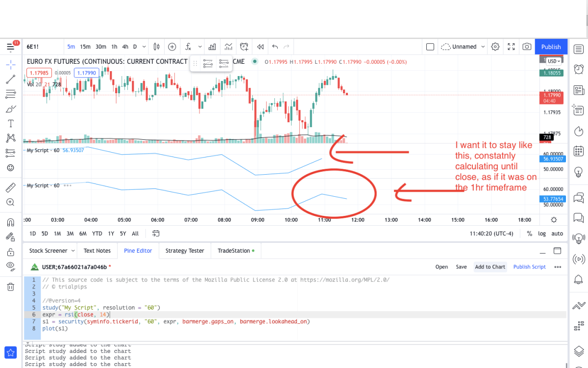Create an alert with the clock icon

[x=244, y=47]
